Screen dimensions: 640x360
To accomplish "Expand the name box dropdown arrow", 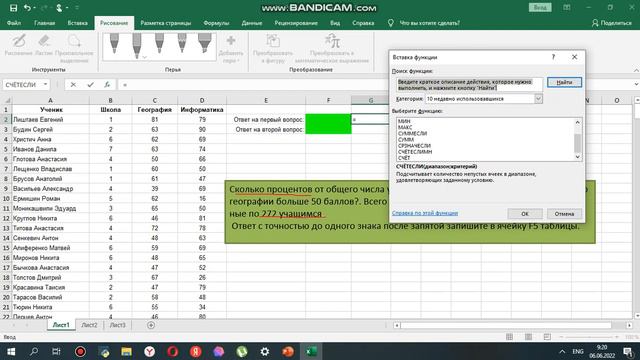I will [45, 84].
